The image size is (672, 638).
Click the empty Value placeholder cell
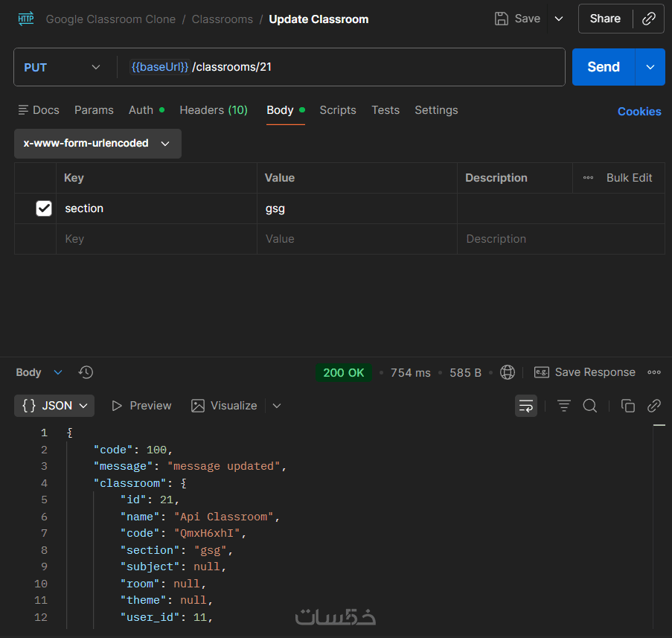(357, 239)
